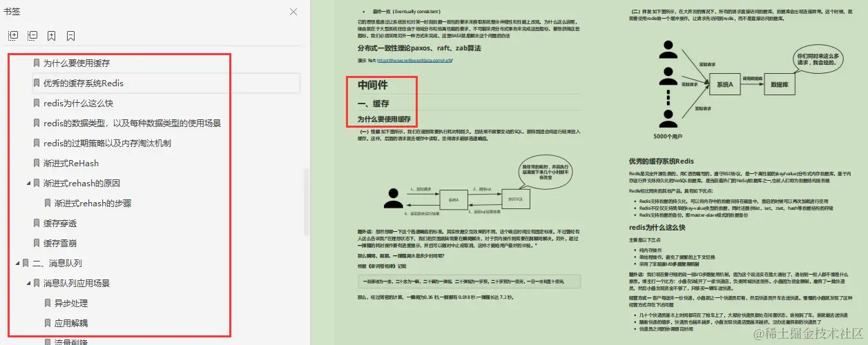Click the add bookmark icon
The image size is (868, 345).
pyautogui.click(x=52, y=35)
